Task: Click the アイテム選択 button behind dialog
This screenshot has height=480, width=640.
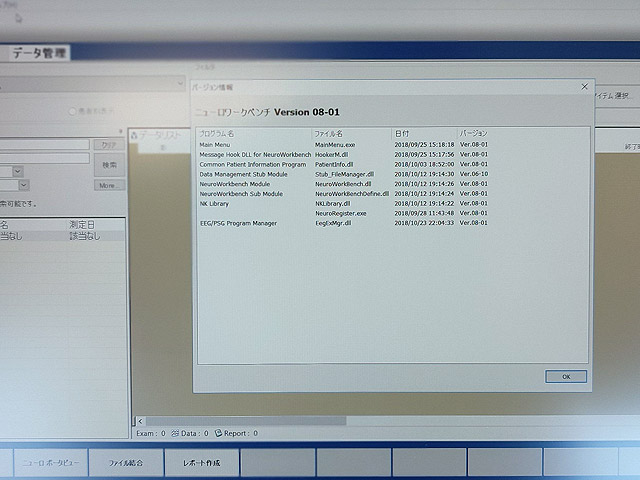Action: coord(613,96)
